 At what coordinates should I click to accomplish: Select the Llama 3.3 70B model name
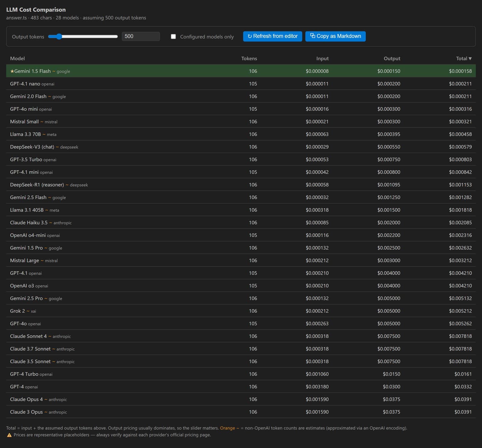coord(25,134)
